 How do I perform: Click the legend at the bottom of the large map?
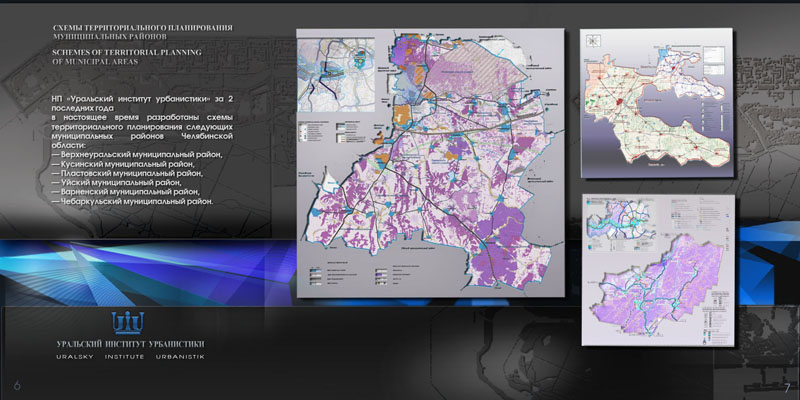pyautogui.click(x=400, y=274)
